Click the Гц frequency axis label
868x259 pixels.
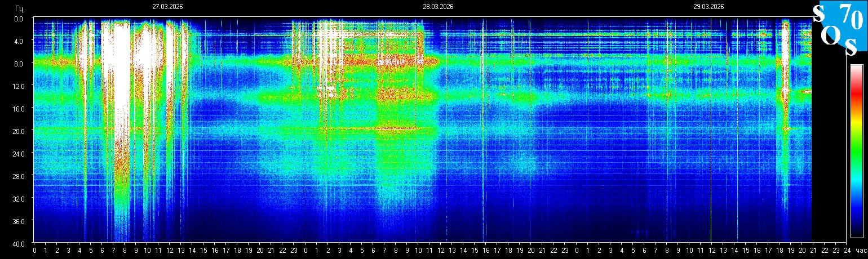[20, 8]
